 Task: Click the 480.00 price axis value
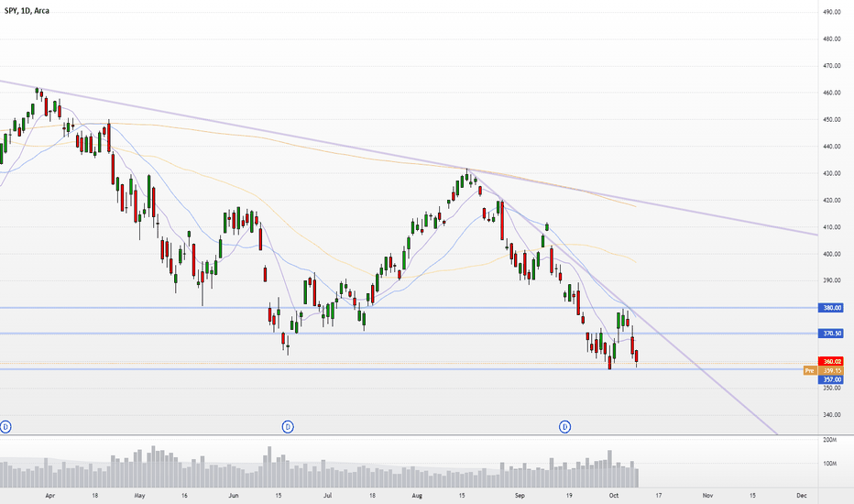(x=832, y=39)
